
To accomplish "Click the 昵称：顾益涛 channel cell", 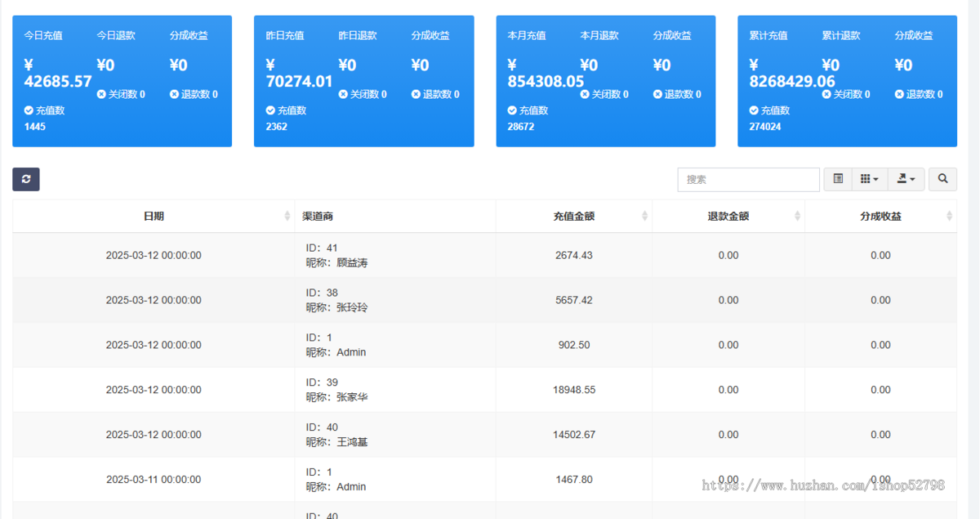I will click(x=337, y=262).
